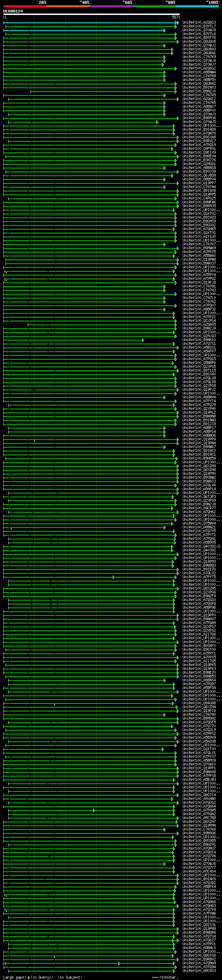Viewport: 222px width, 980px height.
Task: Select hit UniRef100_B9RM35
Action: [199, 206]
